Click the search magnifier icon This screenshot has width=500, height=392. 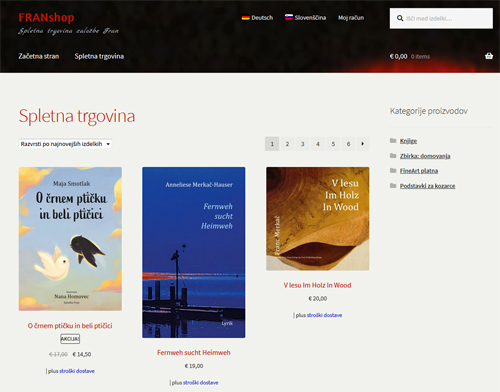pyautogui.click(x=400, y=18)
